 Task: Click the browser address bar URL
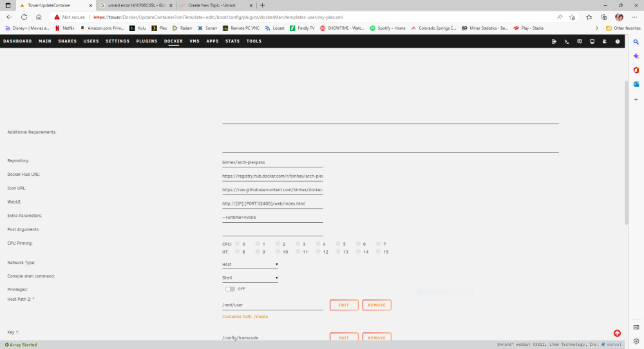[218, 17]
